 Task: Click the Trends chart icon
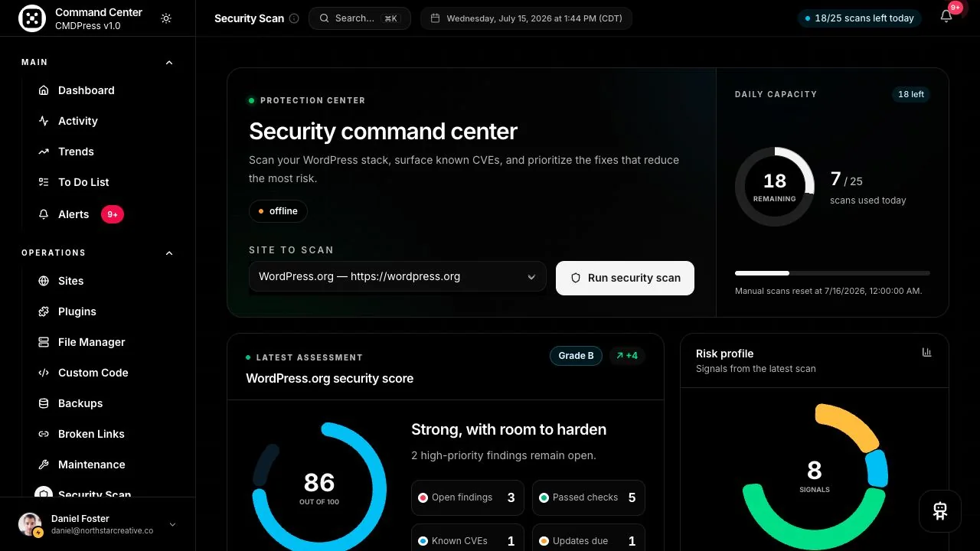click(44, 152)
